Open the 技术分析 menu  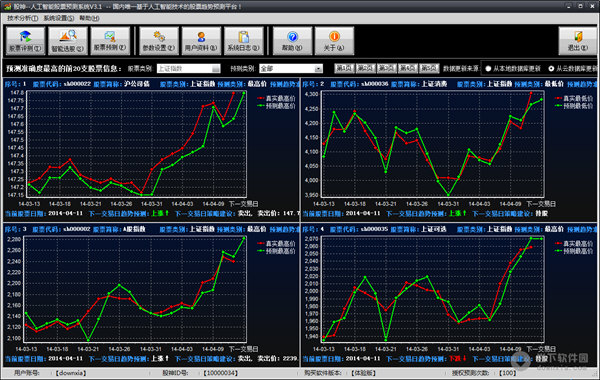(23, 18)
